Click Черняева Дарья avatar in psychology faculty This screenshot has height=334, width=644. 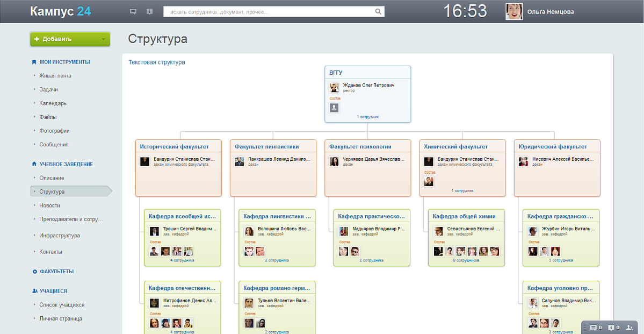pyautogui.click(x=334, y=162)
